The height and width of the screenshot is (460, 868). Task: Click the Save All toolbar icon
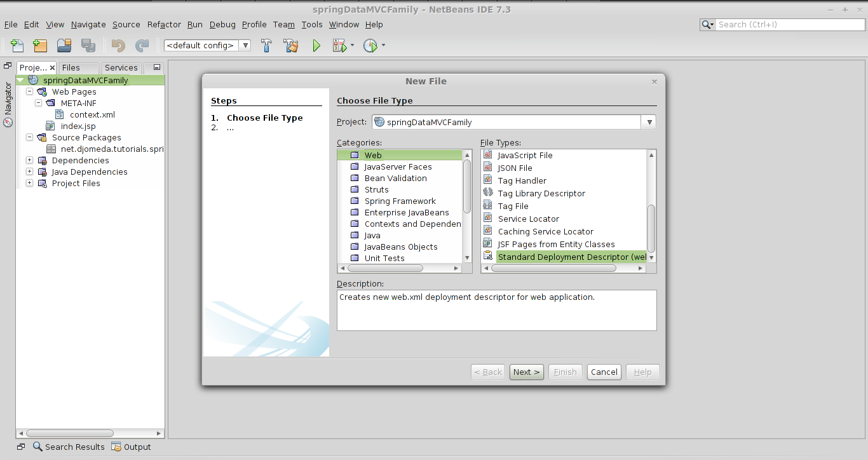(88, 45)
